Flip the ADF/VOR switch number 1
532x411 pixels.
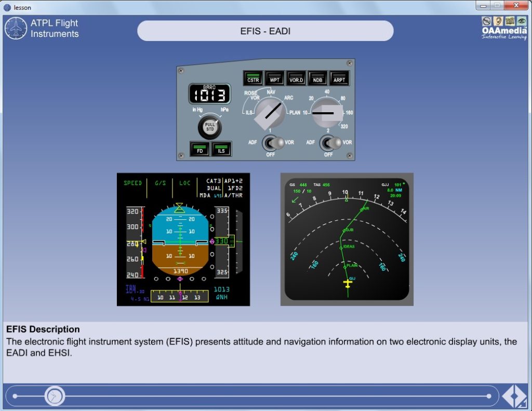(x=273, y=143)
